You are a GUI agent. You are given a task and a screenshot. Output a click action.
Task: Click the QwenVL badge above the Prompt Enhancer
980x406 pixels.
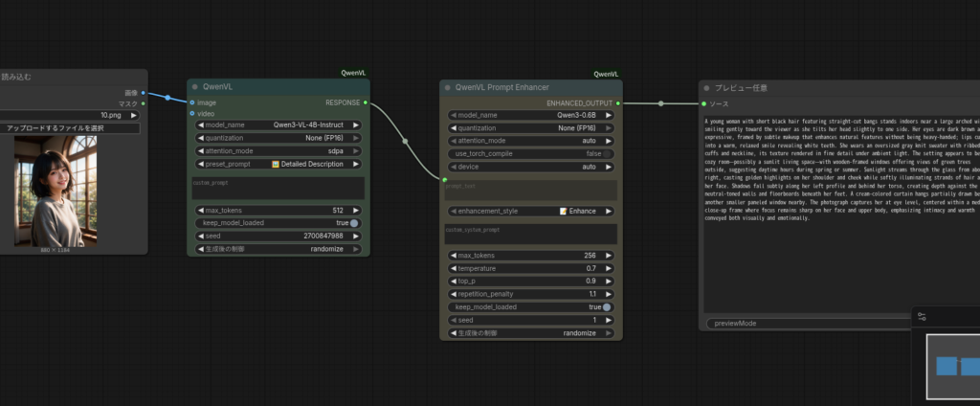(x=605, y=74)
